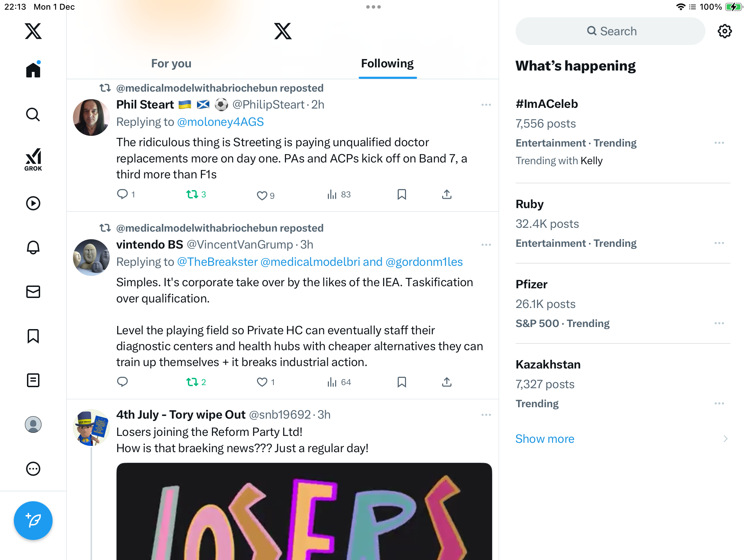Screen dimensions: 747x560
Task: Bookmark the vintendo BS post
Action: tap(402, 382)
